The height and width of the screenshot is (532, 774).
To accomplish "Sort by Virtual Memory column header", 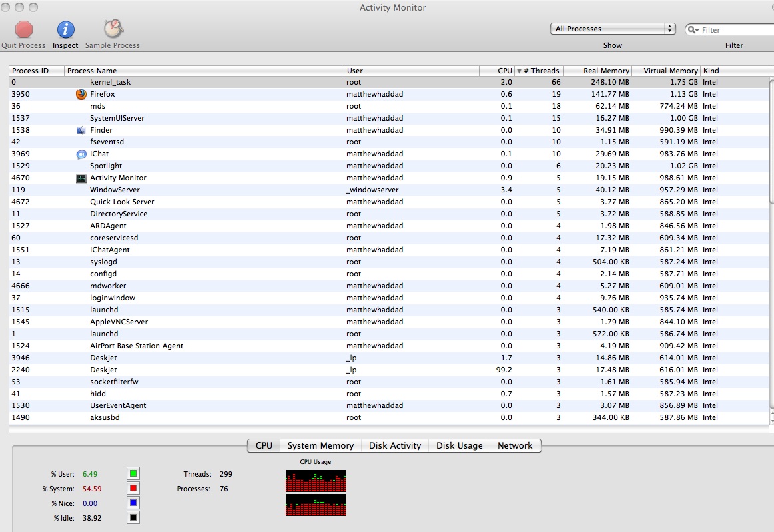I will coord(665,71).
